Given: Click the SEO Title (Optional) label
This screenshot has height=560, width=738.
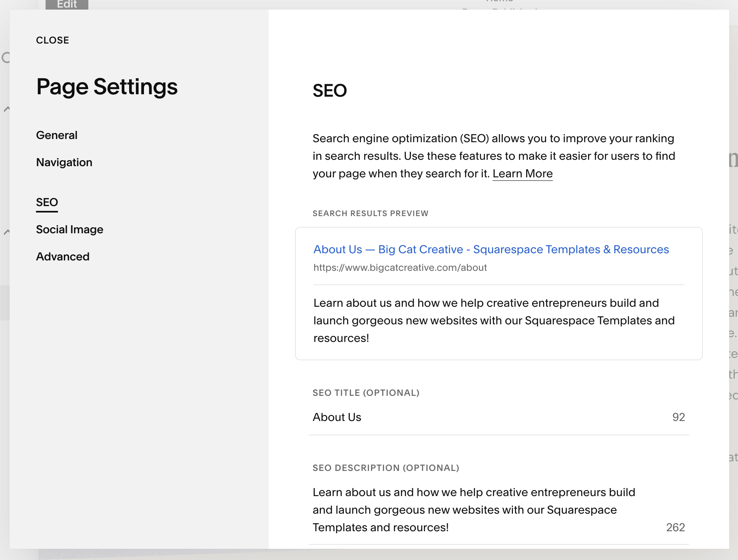Looking at the screenshot, I should tap(366, 393).
